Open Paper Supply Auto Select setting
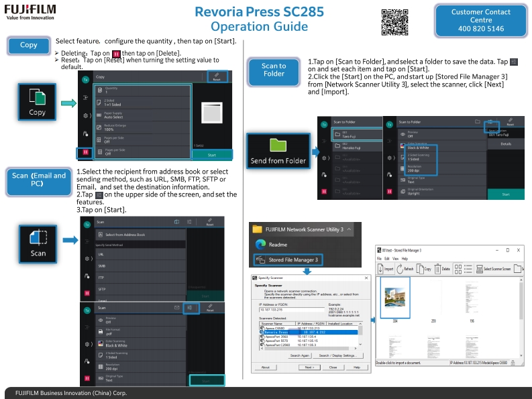This screenshot has width=532, height=399. [142, 115]
